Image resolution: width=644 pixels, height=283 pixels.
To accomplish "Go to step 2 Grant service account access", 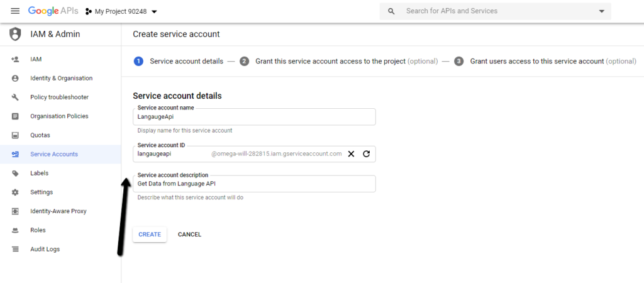I will point(339,61).
